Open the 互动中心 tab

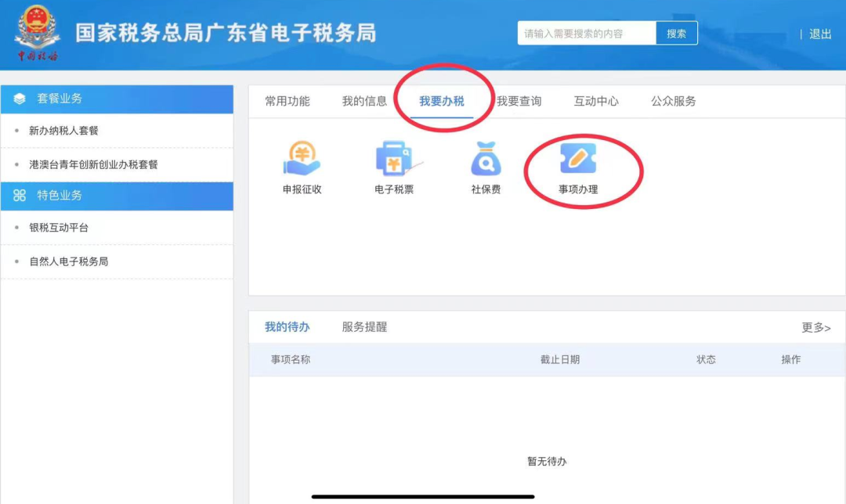[595, 101]
